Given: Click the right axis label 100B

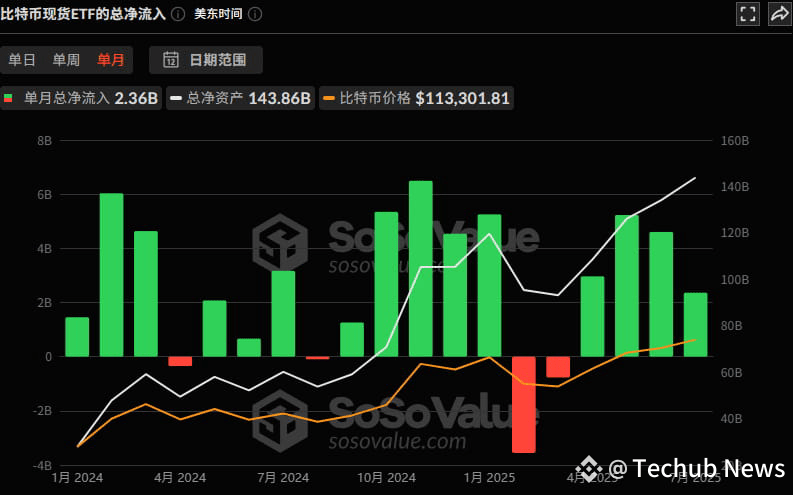Looking at the screenshot, I should (734, 280).
